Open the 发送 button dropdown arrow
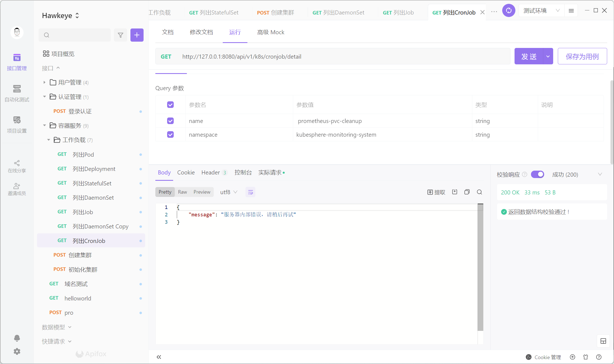This screenshot has width=614, height=364. [x=548, y=56]
